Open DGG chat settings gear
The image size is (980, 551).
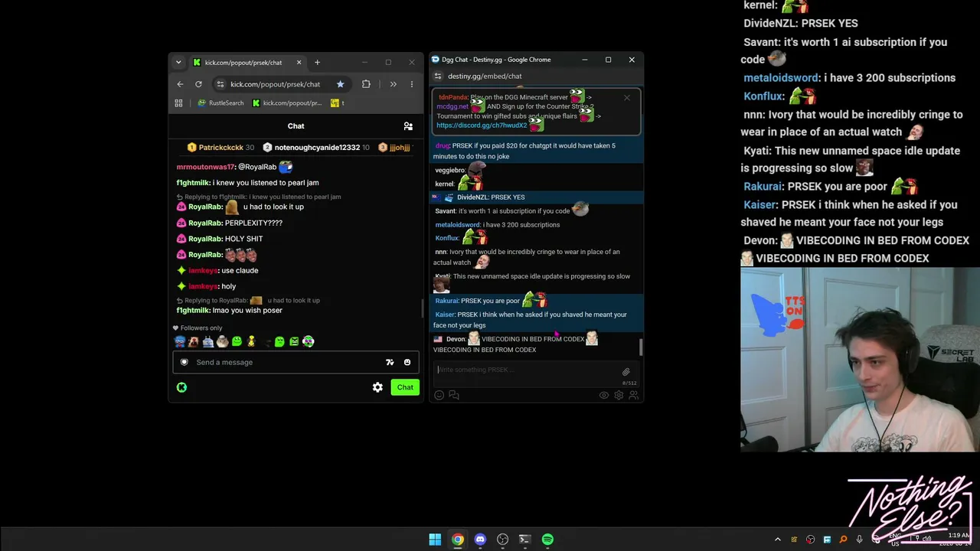coord(619,395)
